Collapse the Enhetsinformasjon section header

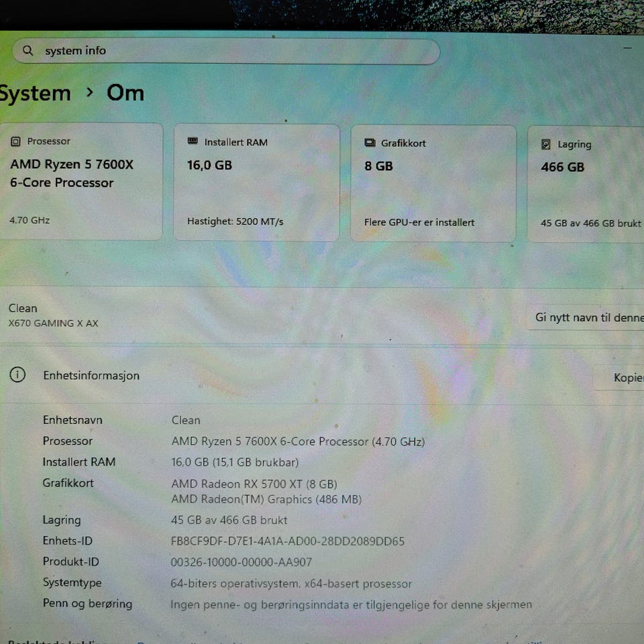(322, 376)
